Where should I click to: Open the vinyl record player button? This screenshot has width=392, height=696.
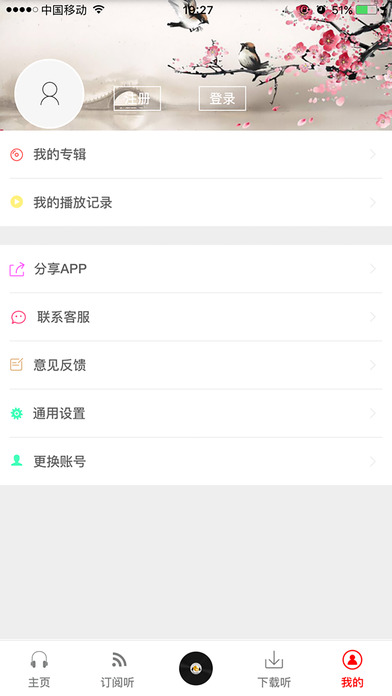tap(196, 668)
